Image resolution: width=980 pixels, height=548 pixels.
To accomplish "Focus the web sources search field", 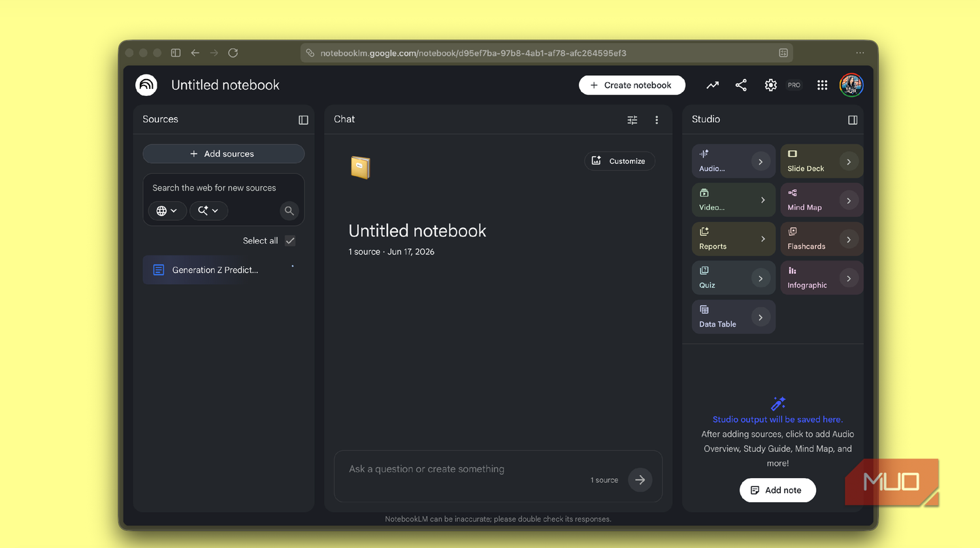I will click(x=223, y=187).
